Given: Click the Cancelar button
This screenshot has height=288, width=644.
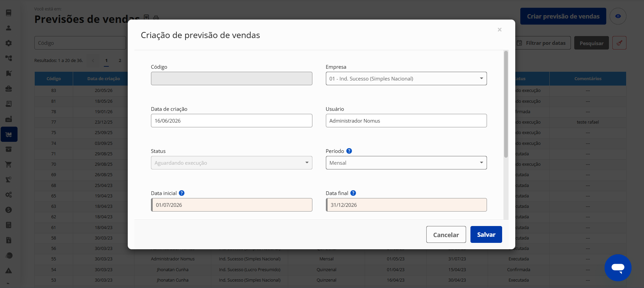Looking at the screenshot, I should tap(446, 234).
